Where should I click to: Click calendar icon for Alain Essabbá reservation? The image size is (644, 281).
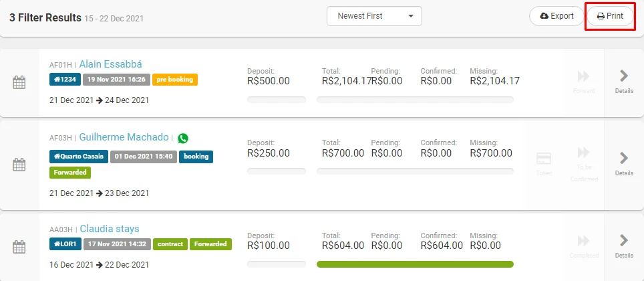pyautogui.click(x=19, y=83)
